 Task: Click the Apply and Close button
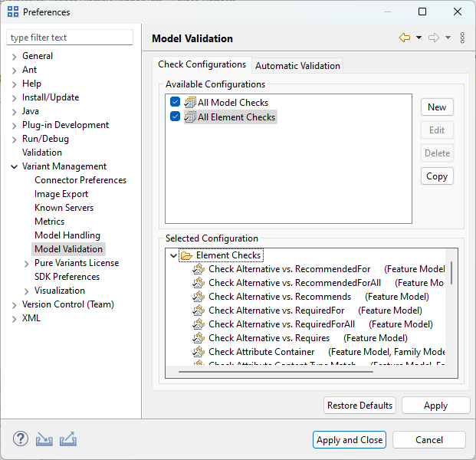(x=350, y=440)
